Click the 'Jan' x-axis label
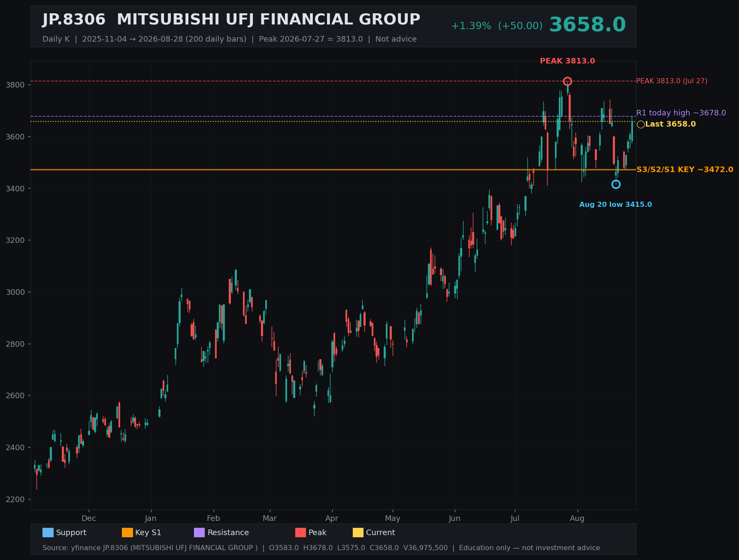 point(151,518)
